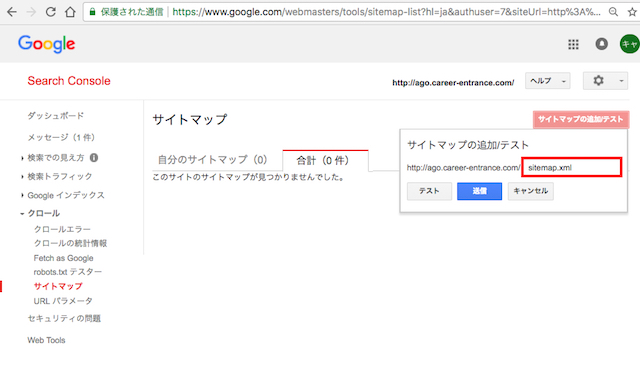Bookmark page with star icon
Screen dimensions: 640x380
pos(632,12)
